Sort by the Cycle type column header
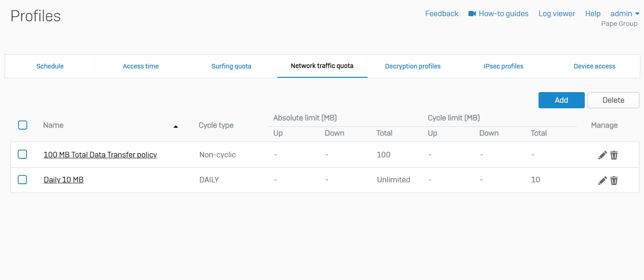 pos(216,125)
